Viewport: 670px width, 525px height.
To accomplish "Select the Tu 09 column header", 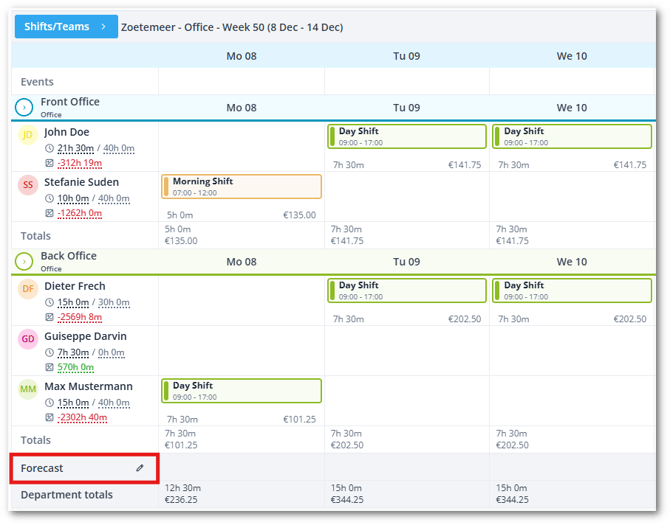I will tap(407, 56).
